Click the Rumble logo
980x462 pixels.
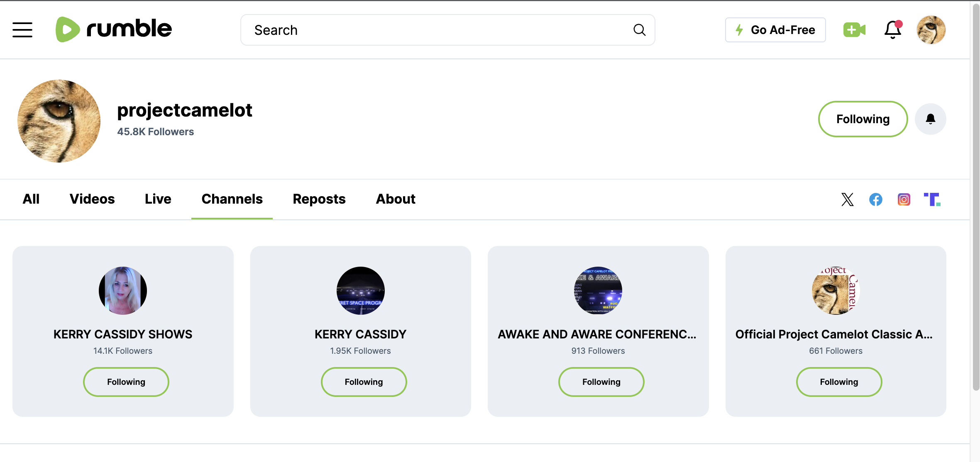pyautogui.click(x=114, y=29)
